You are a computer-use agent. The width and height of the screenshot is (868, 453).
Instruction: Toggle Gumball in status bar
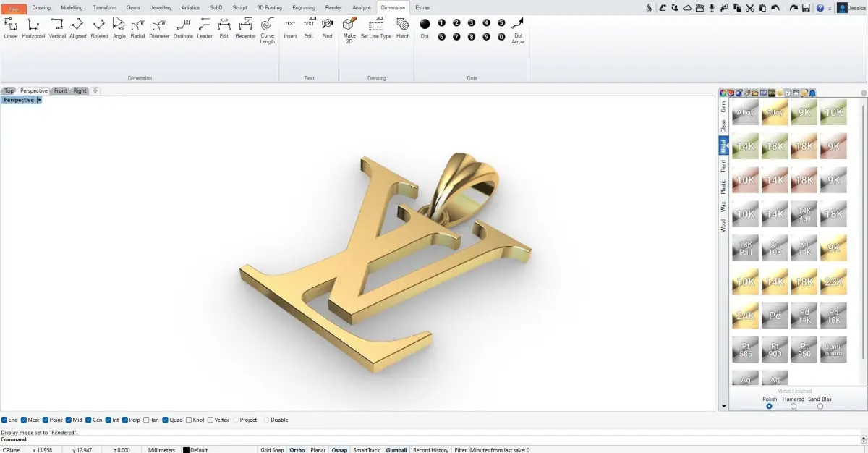396,450
